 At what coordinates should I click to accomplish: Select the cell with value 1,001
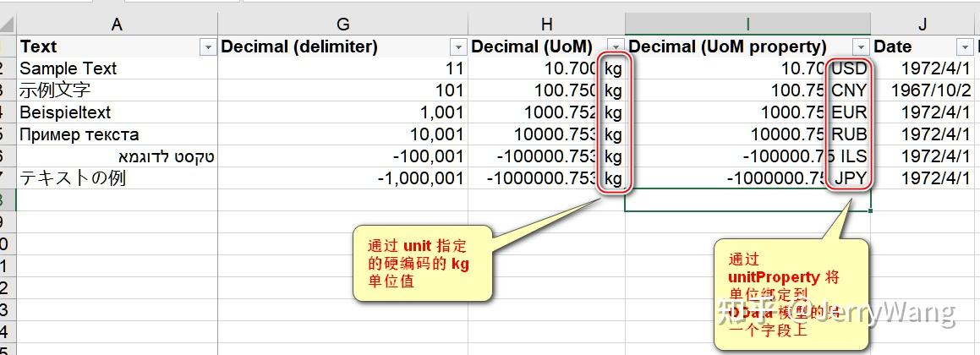pos(342,112)
